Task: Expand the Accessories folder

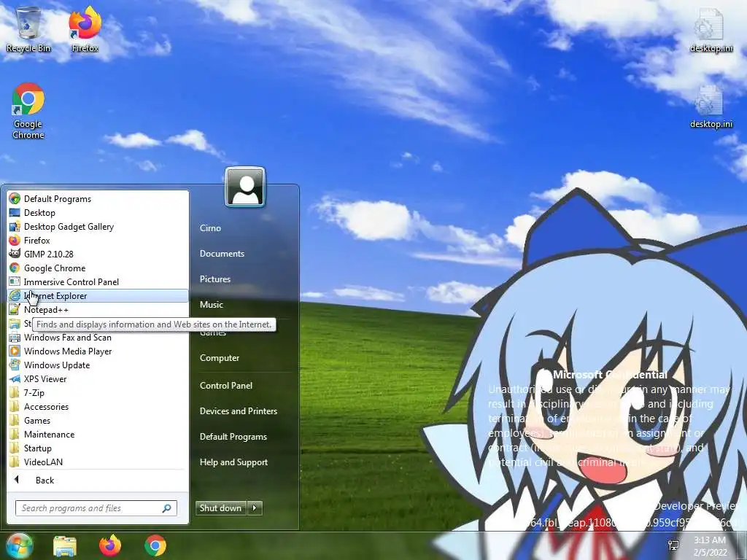Action: click(x=98, y=406)
